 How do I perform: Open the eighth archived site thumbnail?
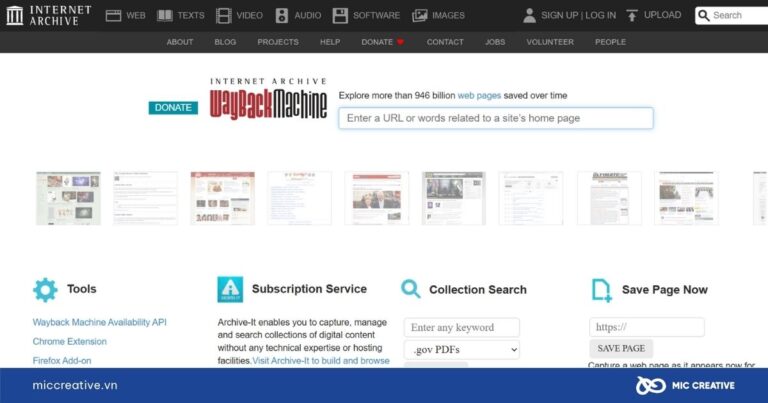[x=609, y=198]
